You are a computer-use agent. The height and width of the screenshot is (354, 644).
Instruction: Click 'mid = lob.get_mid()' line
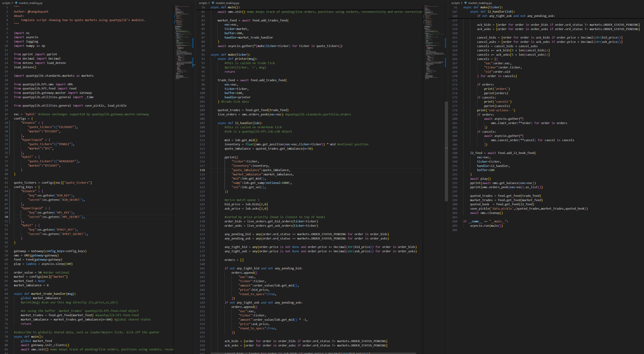click(x=241, y=140)
